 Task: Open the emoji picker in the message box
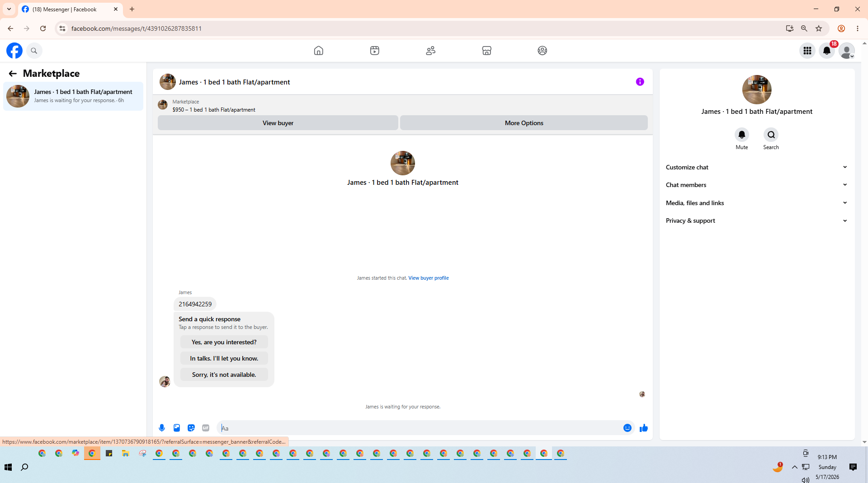[627, 428]
